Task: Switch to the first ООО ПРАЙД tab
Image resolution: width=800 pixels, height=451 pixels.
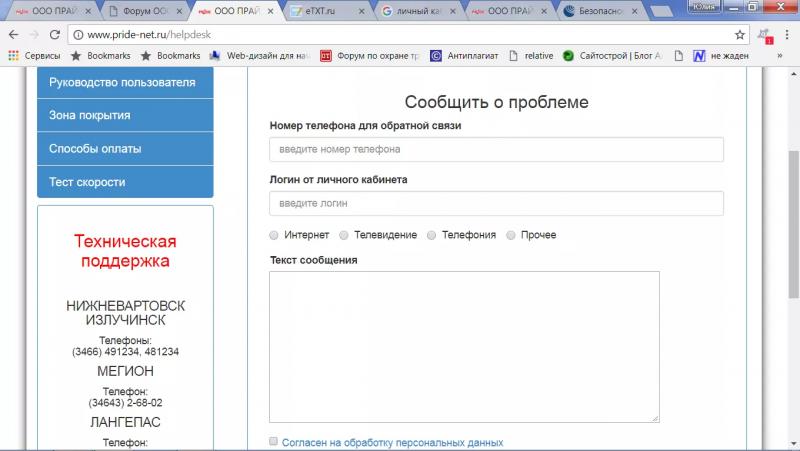Action: coord(51,11)
